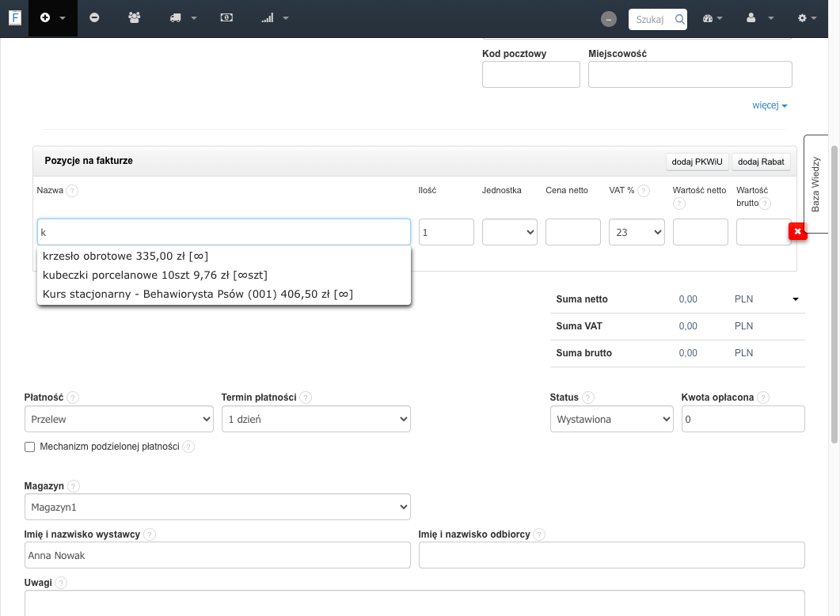The width and height of the screenshot is (840, 616).
Task: Select krzesło obrotowe 335,00 zł suggestion
Action: pyautogui.click(x=224, y=256)
